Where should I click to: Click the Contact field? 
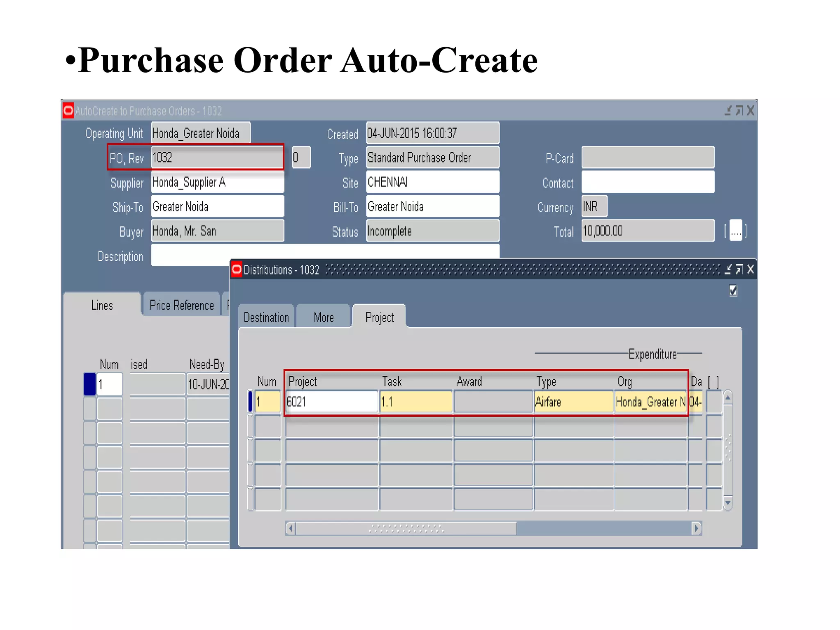pos(648,182)
